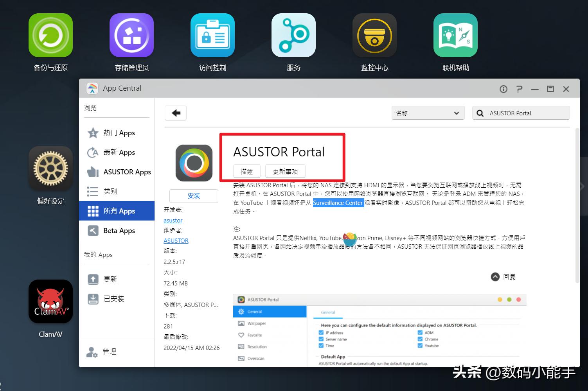This screenshot has height=391, width=588.
Task: Uncheck the Server name option in the preview
Action: [x=321, y=339]
